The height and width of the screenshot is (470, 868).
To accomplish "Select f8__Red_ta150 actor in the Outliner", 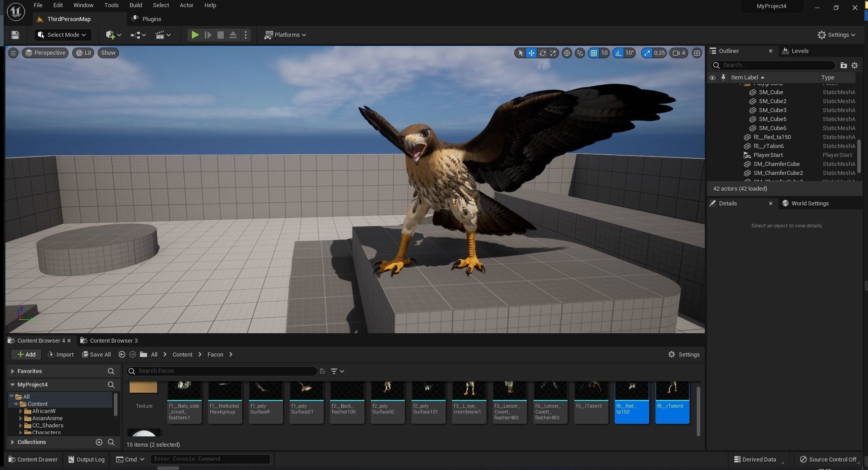I will click(x=772, y=137).
